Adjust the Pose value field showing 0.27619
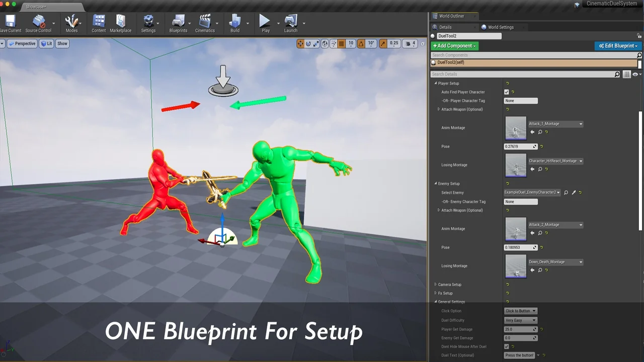 (x=518, y=146)
